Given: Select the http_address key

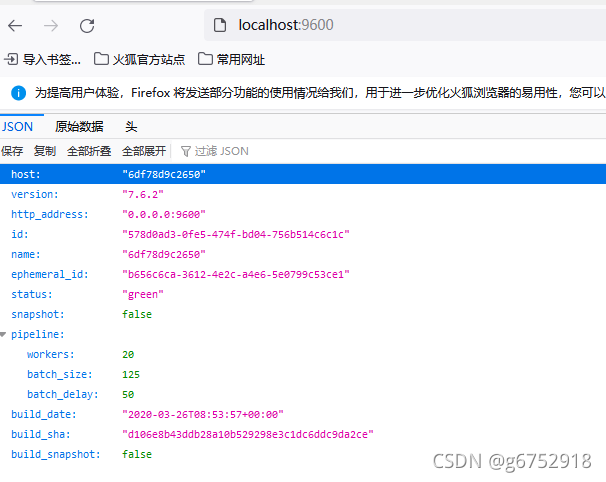Looking at the screenshot, I should [x=50, y=215].
